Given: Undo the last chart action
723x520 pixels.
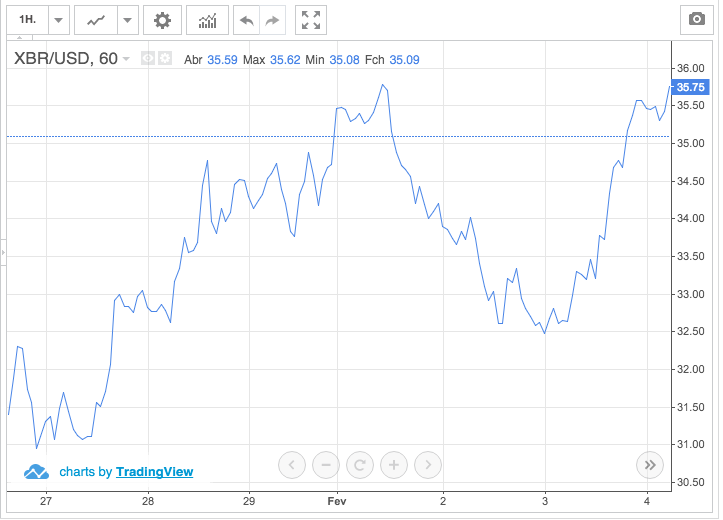Looking at the screenshot, I should [246, 20].
